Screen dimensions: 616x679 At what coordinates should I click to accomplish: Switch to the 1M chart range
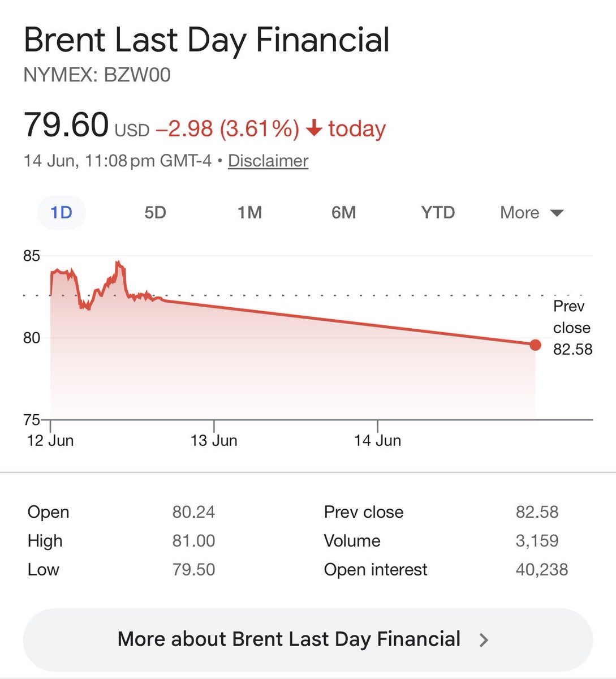pos(249,213)
